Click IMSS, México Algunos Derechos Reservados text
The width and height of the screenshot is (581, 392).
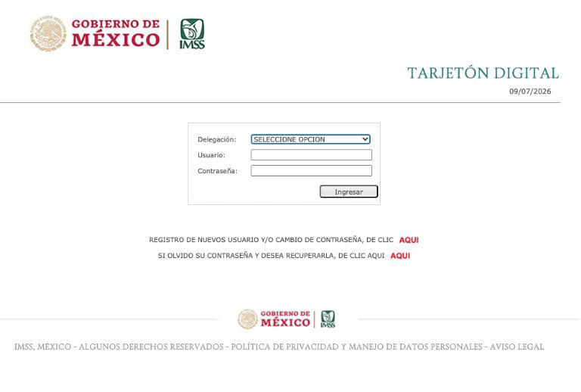(119, 347)
